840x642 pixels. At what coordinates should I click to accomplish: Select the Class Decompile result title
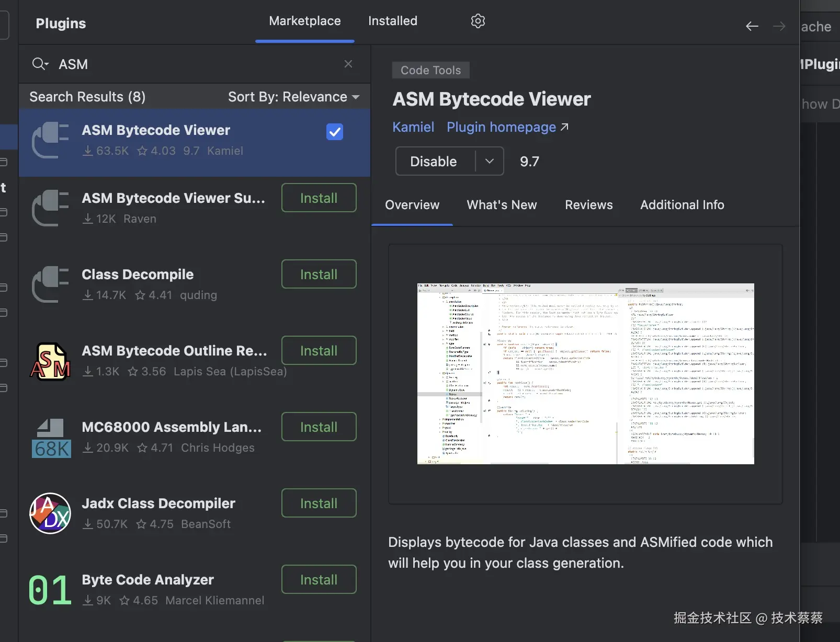pyautogui.click(x=138, y=274)
